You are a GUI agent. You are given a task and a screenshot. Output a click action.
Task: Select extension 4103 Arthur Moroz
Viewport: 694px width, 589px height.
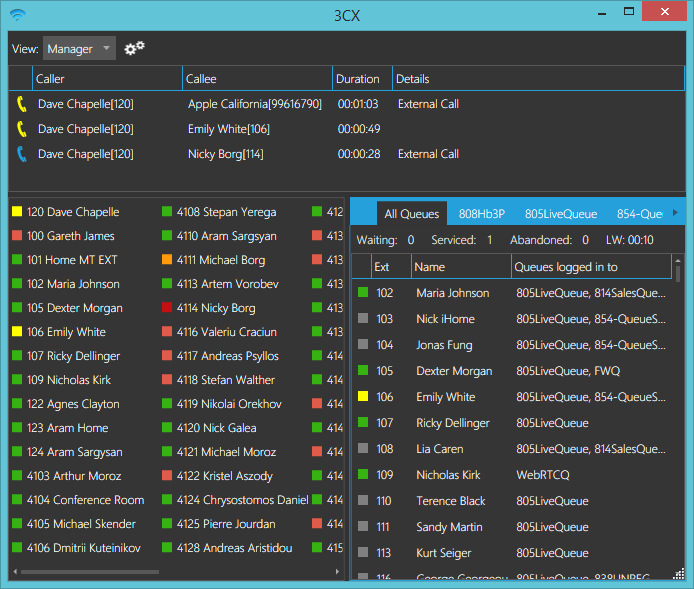(x=66, y=476)
